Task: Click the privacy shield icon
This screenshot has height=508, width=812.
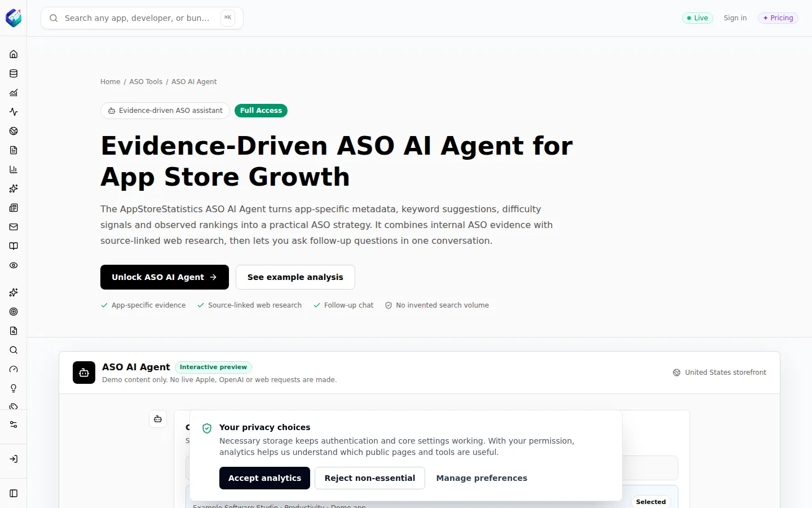Action: click(207, 428)
